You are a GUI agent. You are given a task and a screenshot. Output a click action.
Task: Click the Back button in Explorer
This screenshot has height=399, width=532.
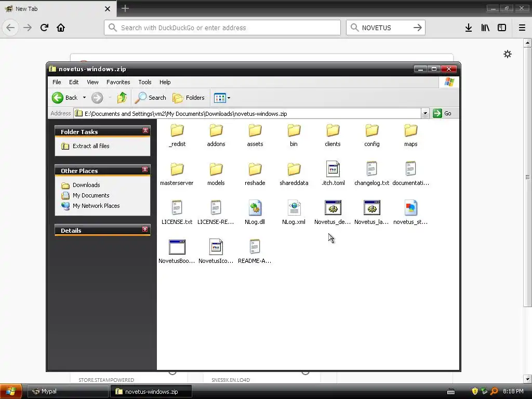(65, 98)
